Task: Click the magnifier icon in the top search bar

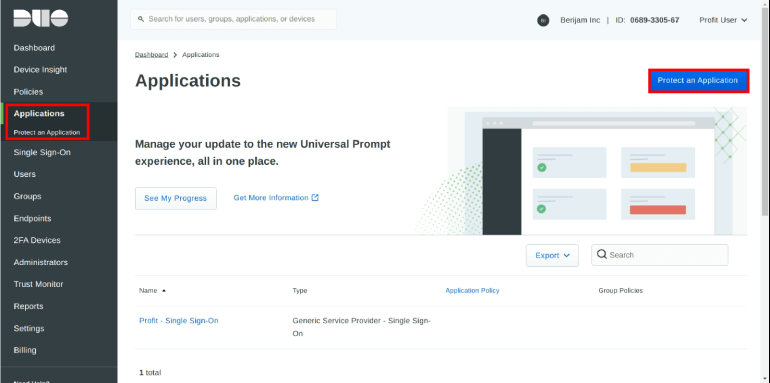Action: point(141,19)
